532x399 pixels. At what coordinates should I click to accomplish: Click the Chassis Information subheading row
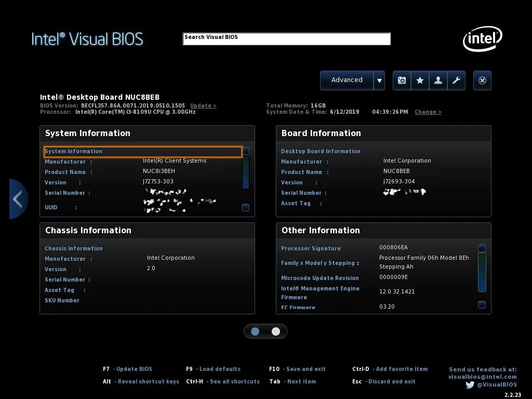coord(74,248)
